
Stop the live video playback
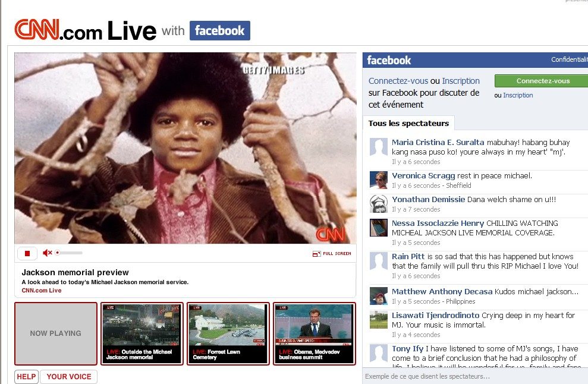27,253
